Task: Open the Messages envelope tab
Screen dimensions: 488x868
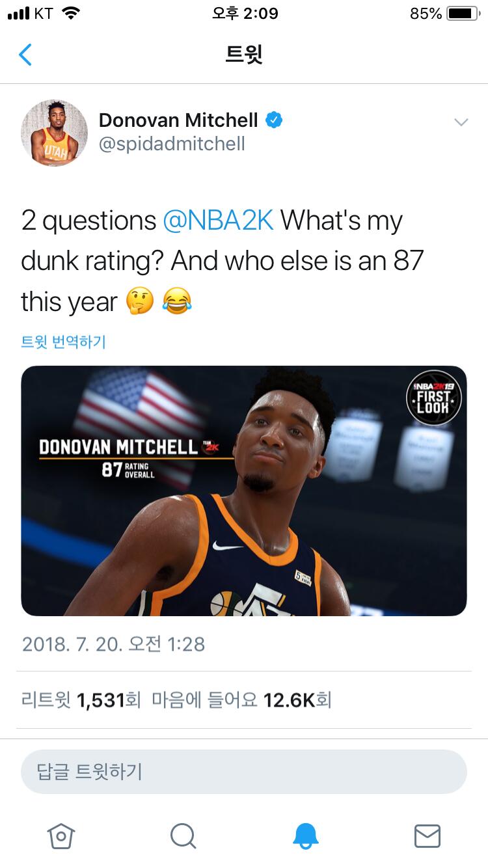Action: pos(427,836)
